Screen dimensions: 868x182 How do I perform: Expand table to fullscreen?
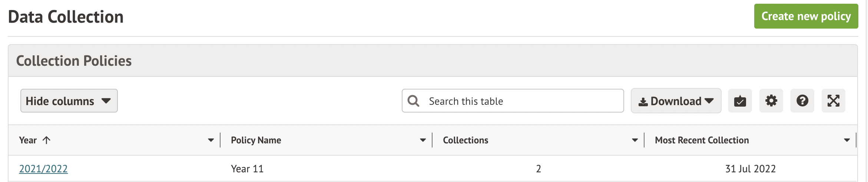(x=833, y=101)
